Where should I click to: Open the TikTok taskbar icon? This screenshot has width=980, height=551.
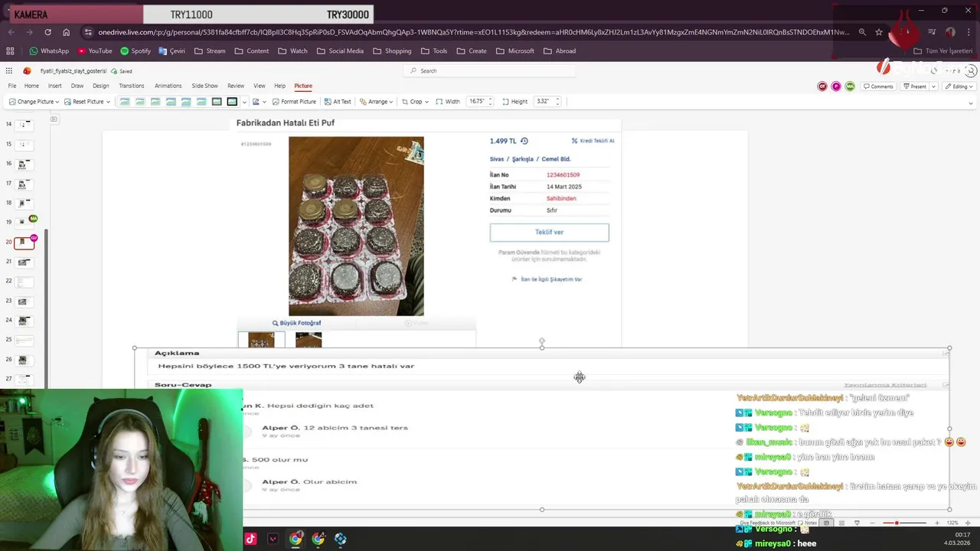pos(250,539)
